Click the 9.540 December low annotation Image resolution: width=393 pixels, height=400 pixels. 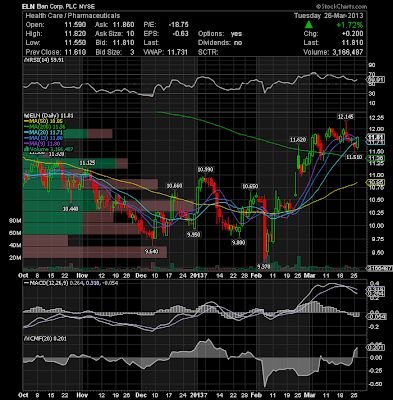click(151, 251)
